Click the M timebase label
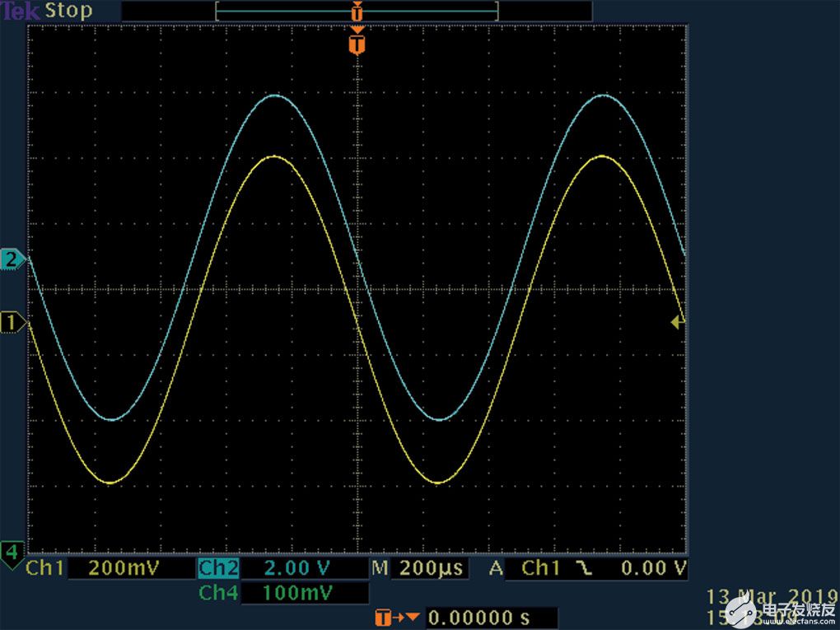The image size is (840, 630). coord(380,568)
